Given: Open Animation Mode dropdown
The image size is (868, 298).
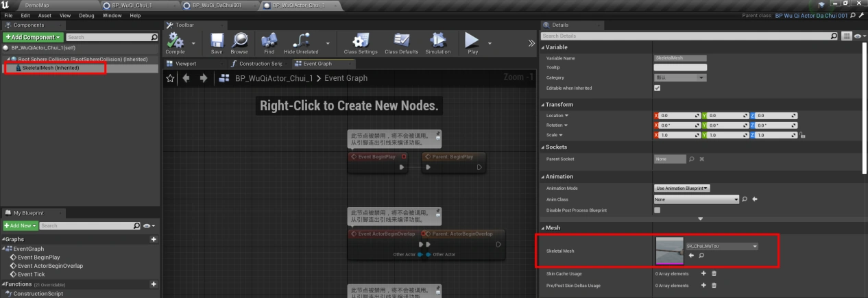Looking at the screenshot, I should pos(682,188).
